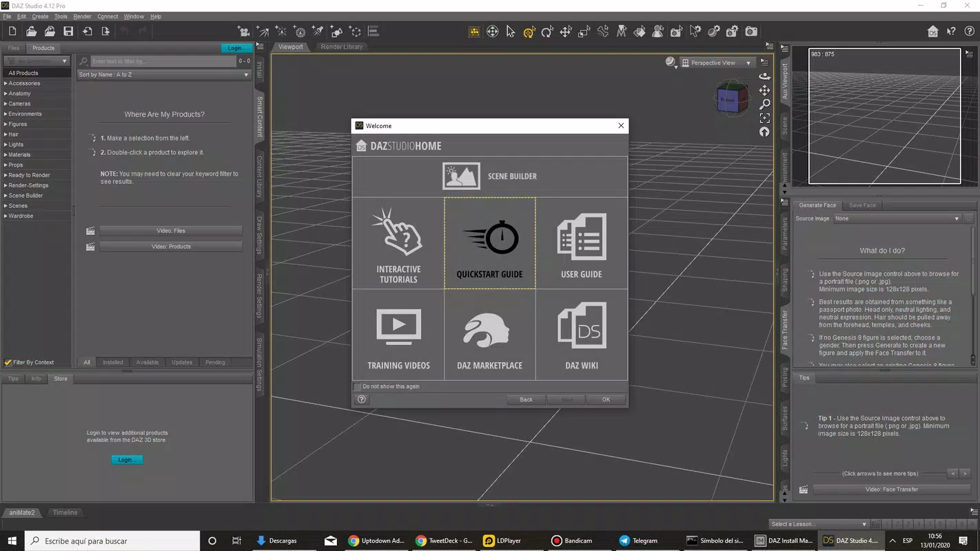Open the User Guide tile

coord(582,243)
